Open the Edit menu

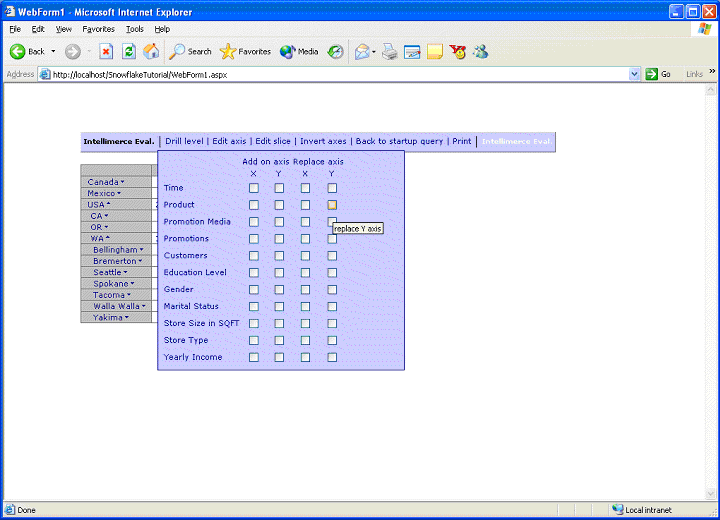(38, 29)
